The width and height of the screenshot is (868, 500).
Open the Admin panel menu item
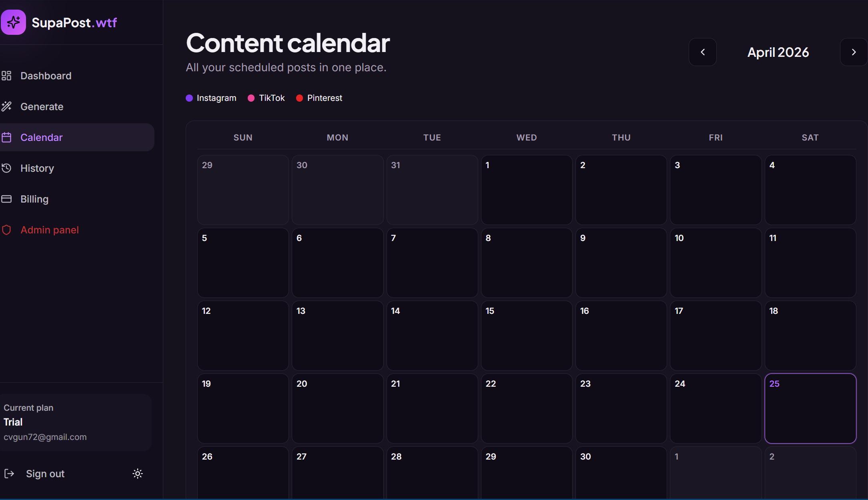point(76,230)
